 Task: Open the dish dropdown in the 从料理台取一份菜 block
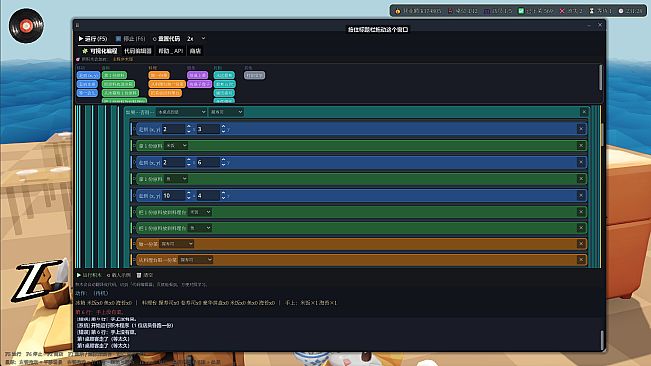pyautogui.click(x=196, y=260)
